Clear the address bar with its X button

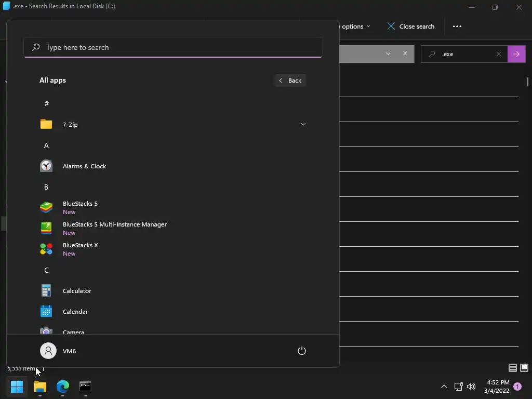coord(405,54)
